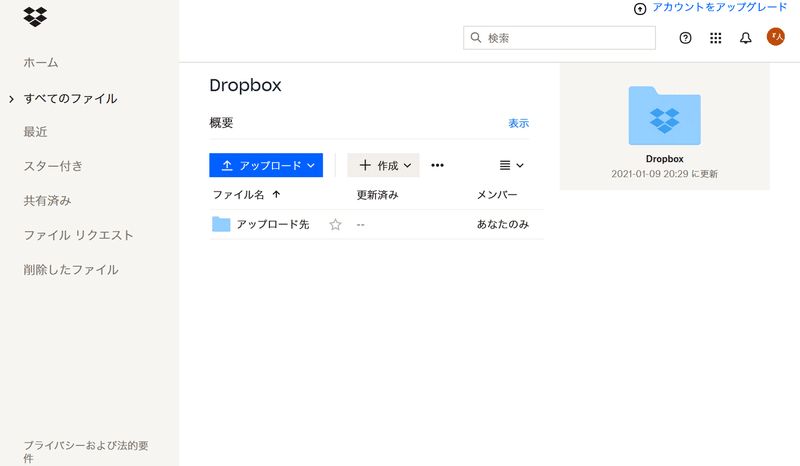Click the Dropbox logo in the sidebar
Screen dimensions: 800x466
(35, 17)
